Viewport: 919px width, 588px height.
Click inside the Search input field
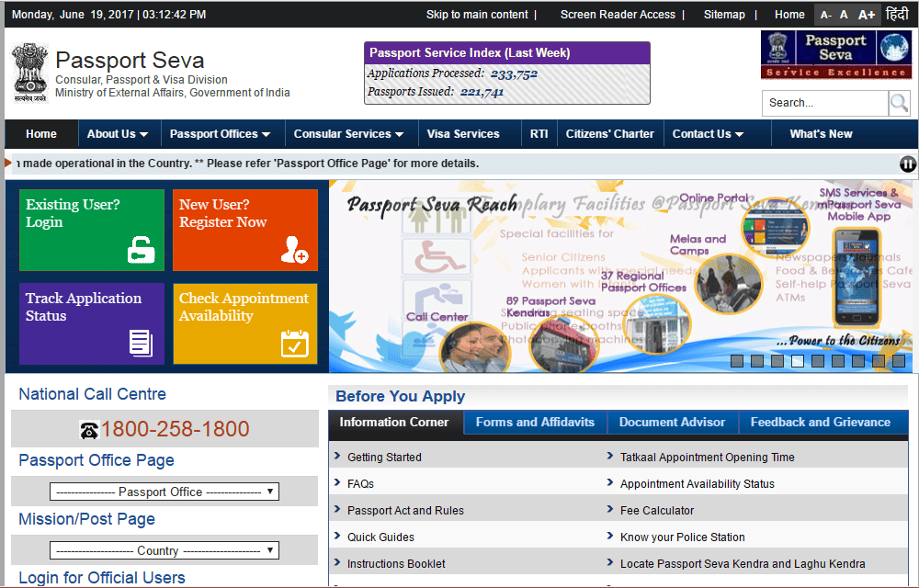tap(823, 103)
